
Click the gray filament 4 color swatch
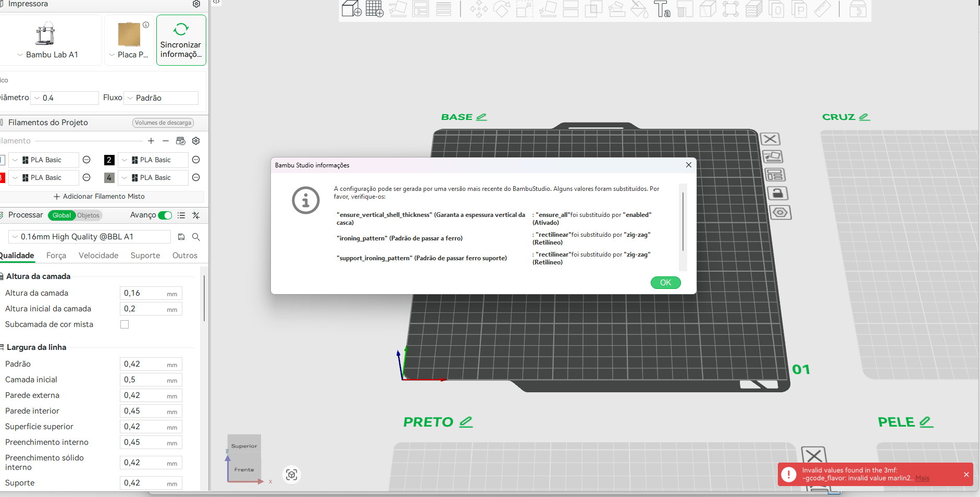point(109,178)
